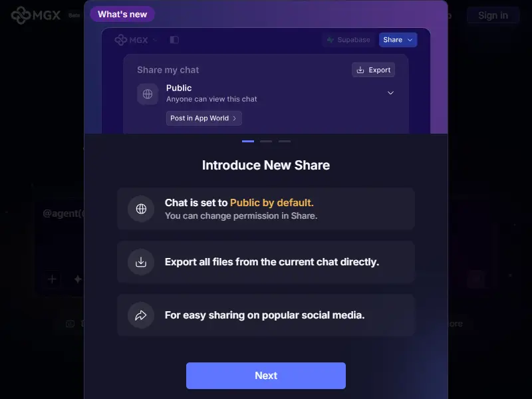Open Post in App World link
Screen dimensions: 532x399
tap(203, 118)
